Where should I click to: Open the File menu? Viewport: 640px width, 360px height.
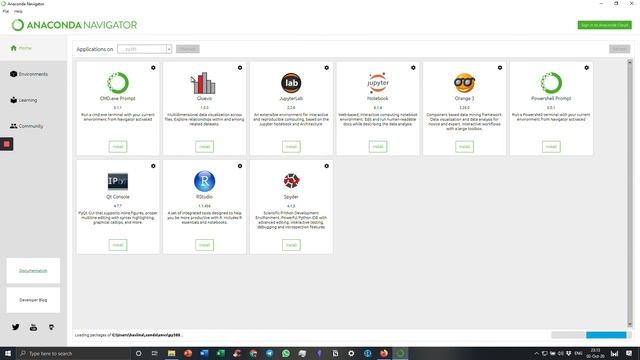(x=6, y=11)
